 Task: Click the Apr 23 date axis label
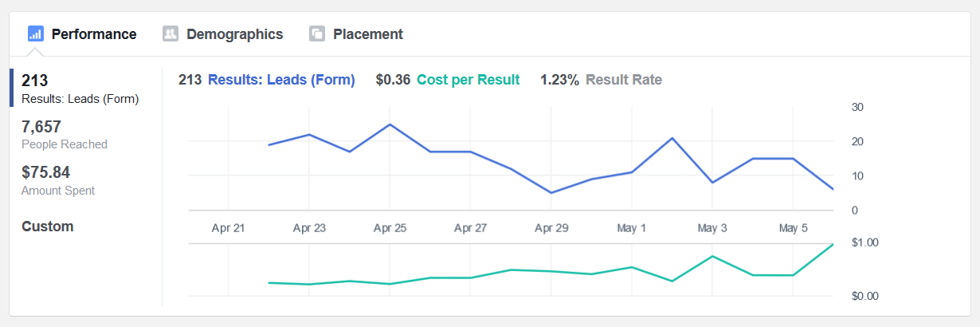[309, 228]
